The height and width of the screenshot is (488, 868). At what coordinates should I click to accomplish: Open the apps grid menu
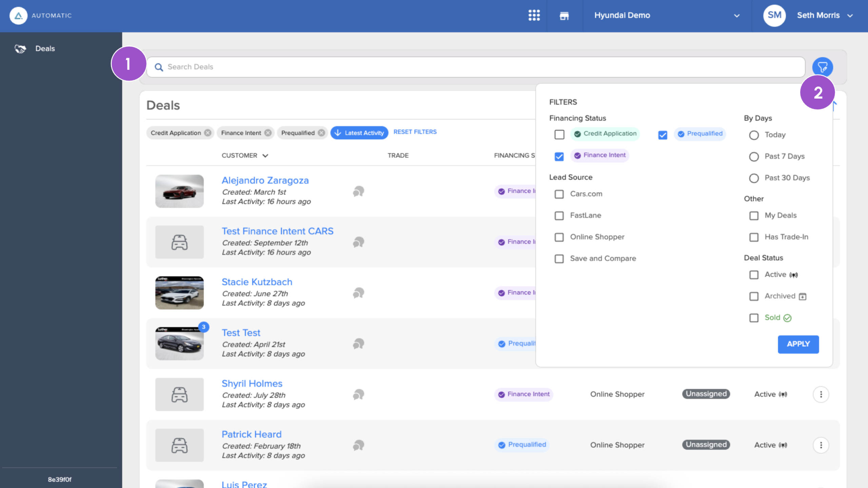534,15
